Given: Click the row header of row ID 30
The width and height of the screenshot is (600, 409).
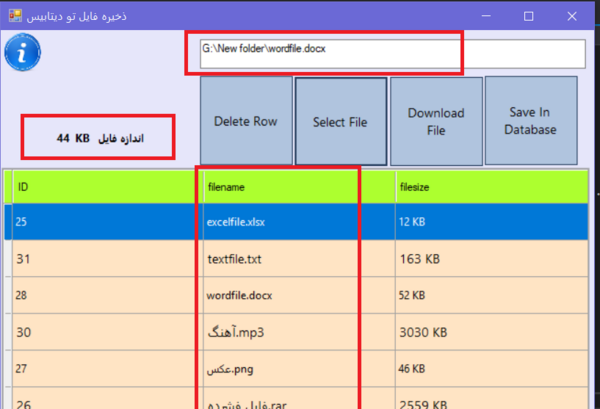Looking at the screenshot, I should (x=8, y=332).
